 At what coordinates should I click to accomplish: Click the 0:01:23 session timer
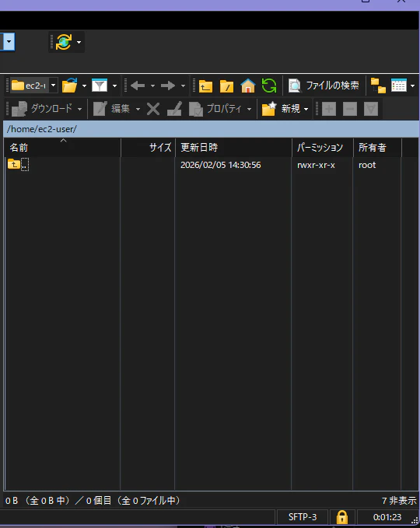click(387, 517)
